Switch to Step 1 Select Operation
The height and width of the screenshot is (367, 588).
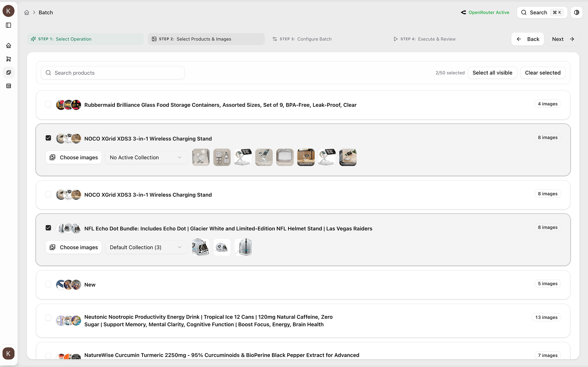(x=85, y=39)
